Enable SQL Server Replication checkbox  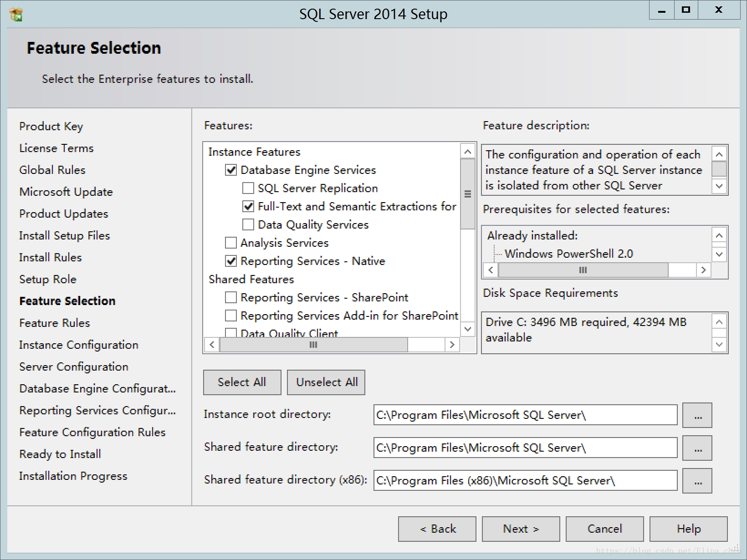pyautogui.click(x=248, y=188)
